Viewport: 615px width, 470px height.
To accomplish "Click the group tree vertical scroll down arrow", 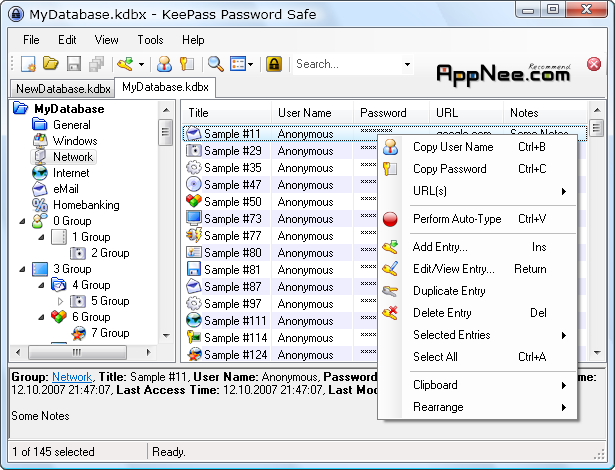I will pyautogui.click(x=166, y=336).
